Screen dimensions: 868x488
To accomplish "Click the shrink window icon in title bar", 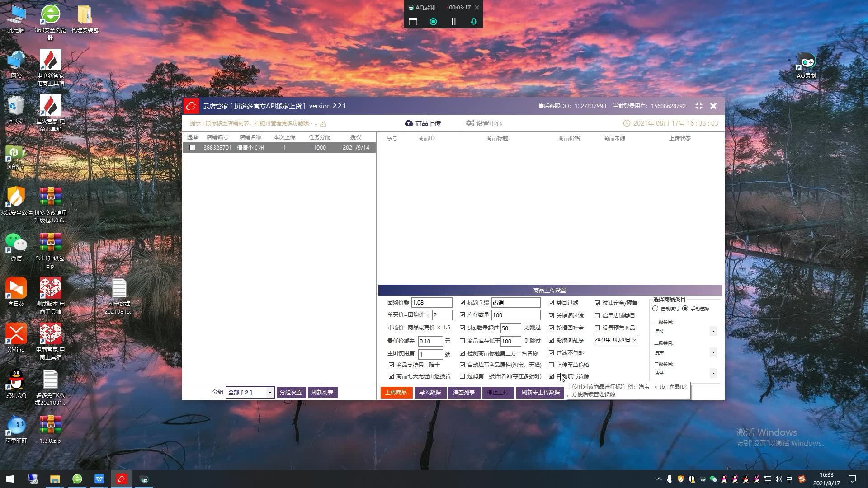I will point(698,106).
